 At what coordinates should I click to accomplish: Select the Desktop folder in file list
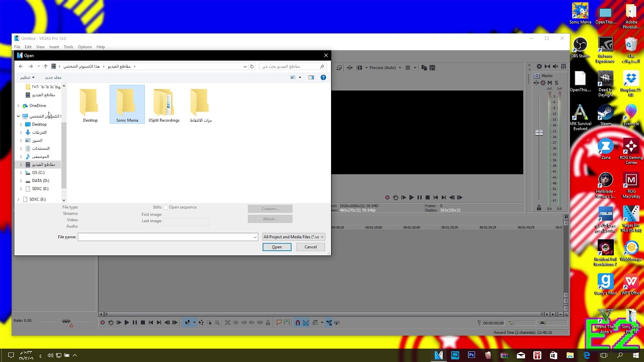tap(90, 105)
